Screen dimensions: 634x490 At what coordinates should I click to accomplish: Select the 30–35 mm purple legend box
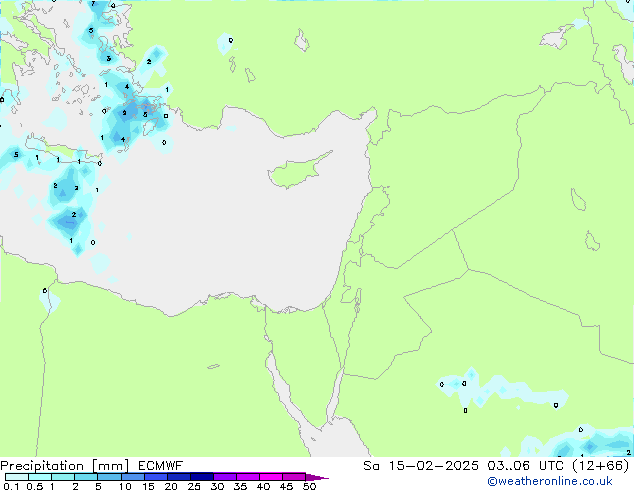tap(224, 477)
